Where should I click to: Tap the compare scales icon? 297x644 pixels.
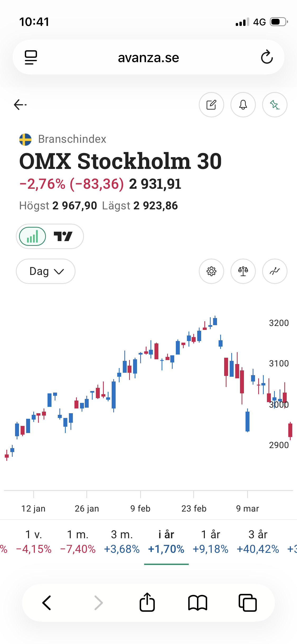(x=243, y=271)
